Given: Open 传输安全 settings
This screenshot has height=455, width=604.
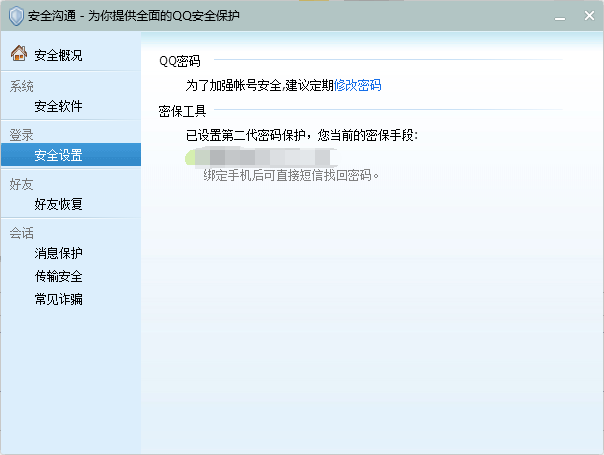Looking at the screenshot, I should (x=58, y=276).
